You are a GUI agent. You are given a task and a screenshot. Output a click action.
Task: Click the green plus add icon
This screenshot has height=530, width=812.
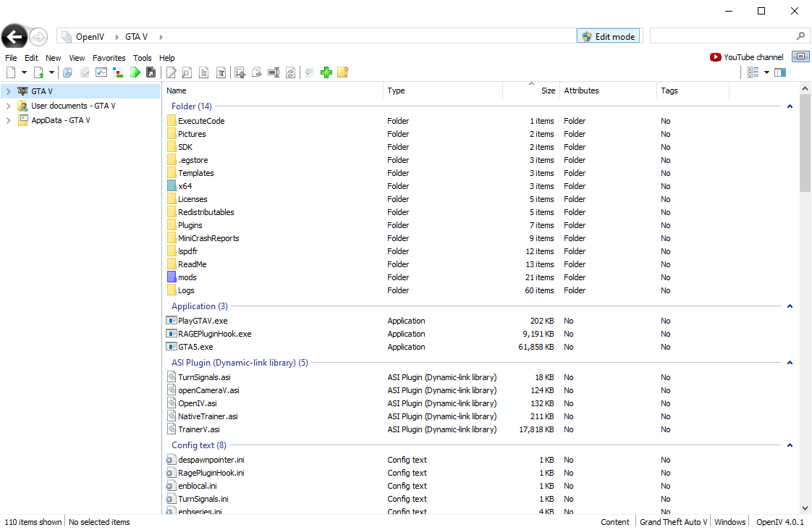pos(326,72)
